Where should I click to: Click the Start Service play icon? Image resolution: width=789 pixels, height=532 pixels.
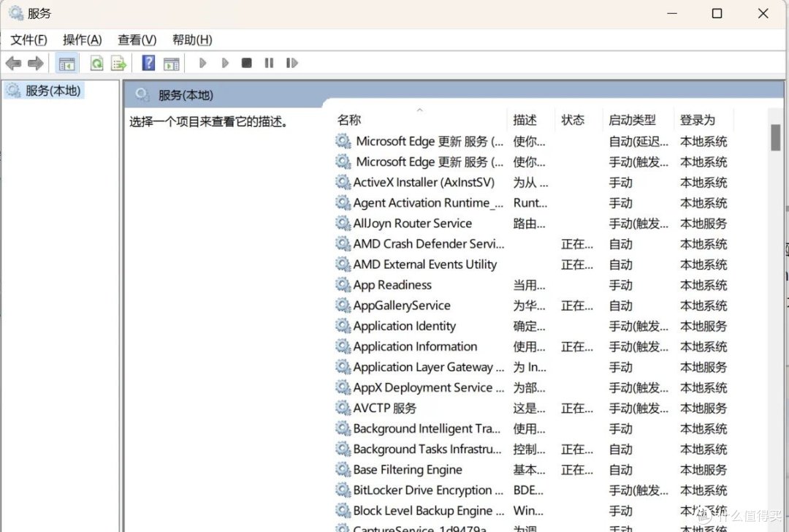tap(203, 63)
